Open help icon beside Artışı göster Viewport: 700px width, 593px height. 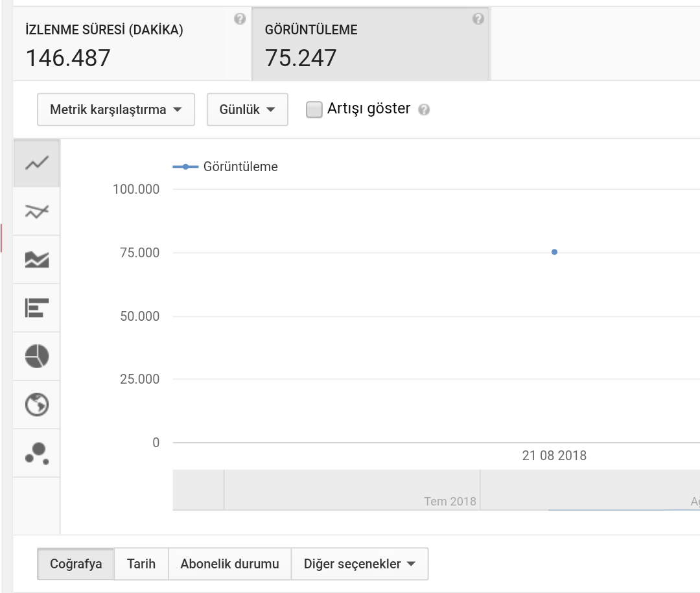click(x=424, y=110)
